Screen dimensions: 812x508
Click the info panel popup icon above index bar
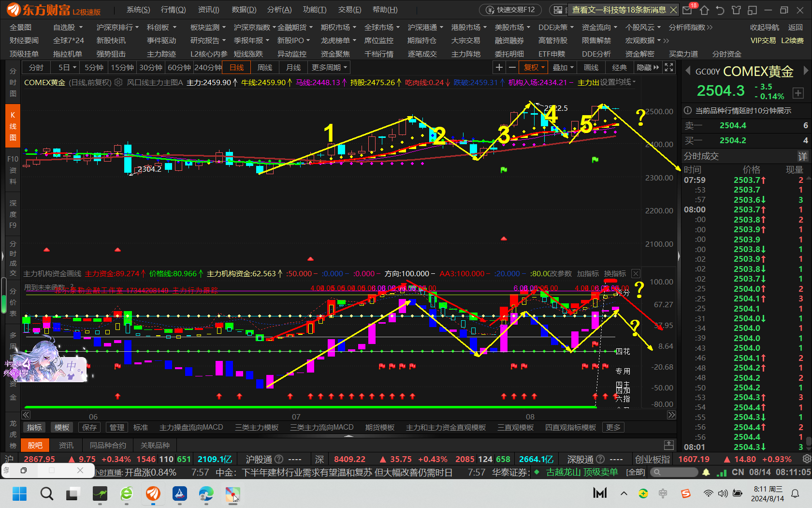(x=669, y=445)
